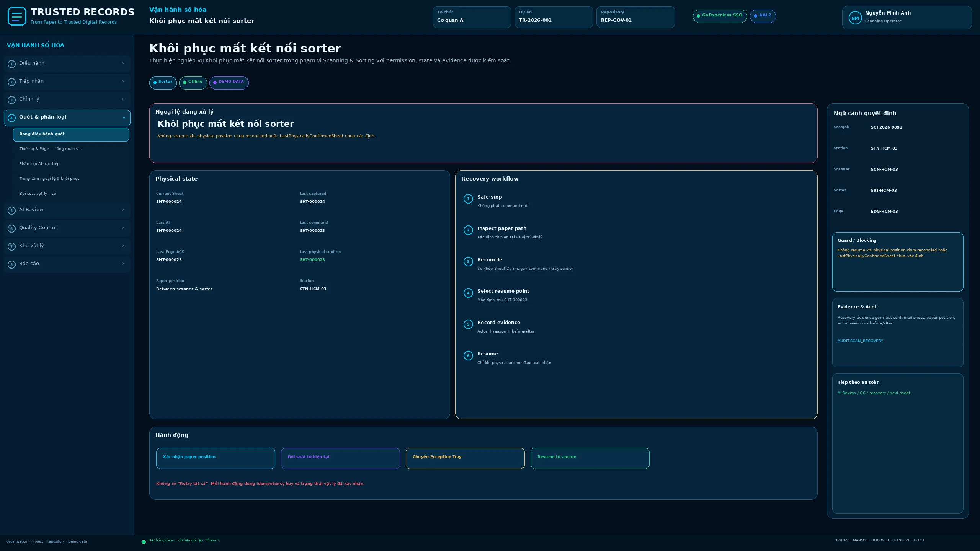Click the AAL2 authentication badge

coord(763,16)
